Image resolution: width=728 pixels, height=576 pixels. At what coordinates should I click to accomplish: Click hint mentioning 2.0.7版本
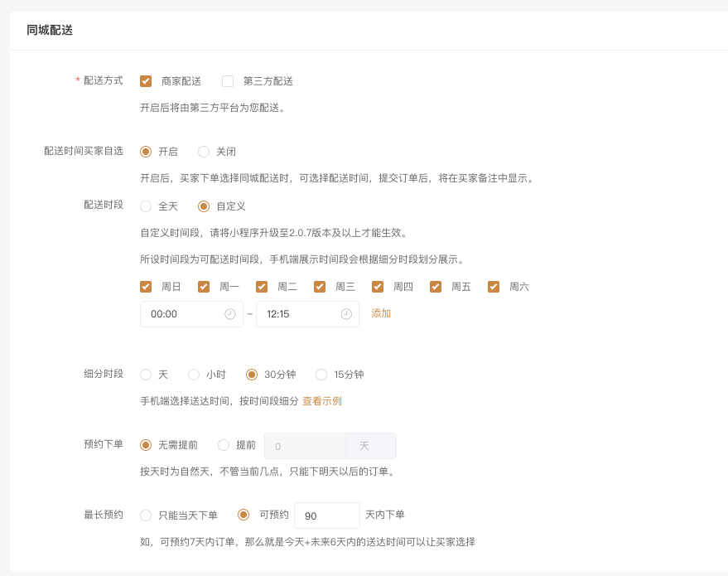(274, 233)
